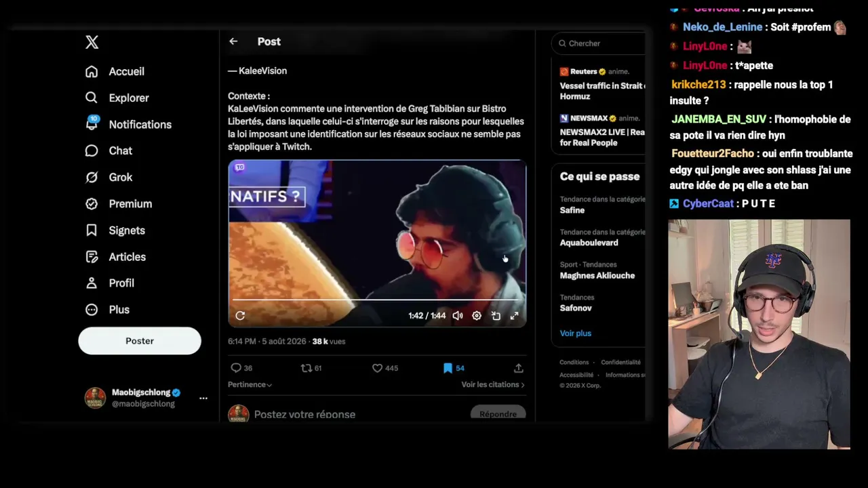
Task: Open Notifications with bell badge
Action: [x=129, y=124]
